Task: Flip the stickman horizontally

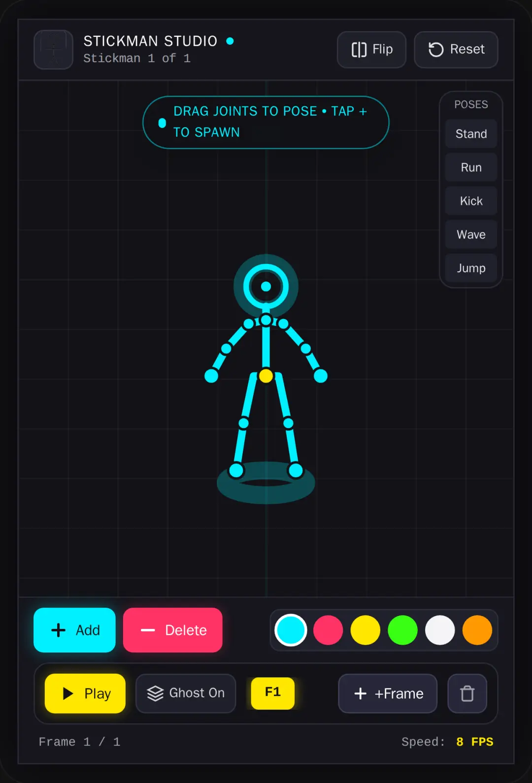Action: coord(371,50)
